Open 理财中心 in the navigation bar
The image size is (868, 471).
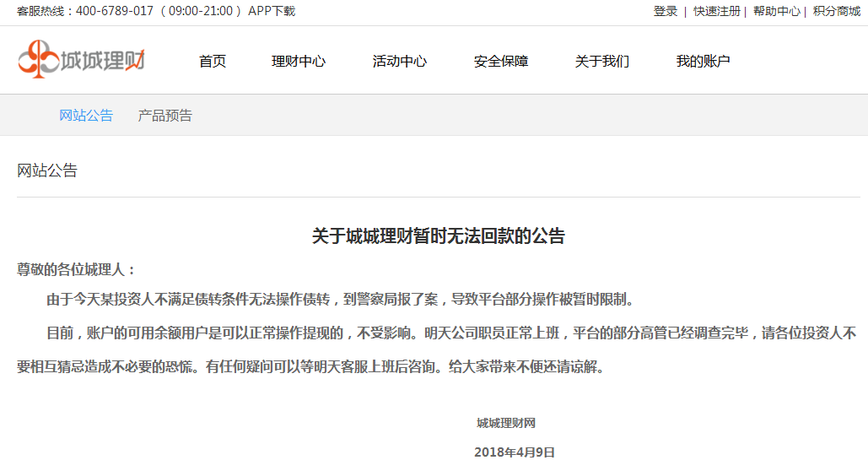299,61
